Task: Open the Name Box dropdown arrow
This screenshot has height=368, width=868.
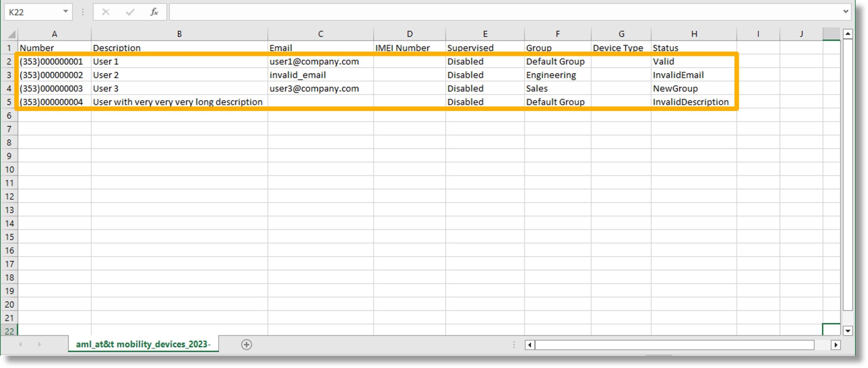Action: click(x=65, y=12)
